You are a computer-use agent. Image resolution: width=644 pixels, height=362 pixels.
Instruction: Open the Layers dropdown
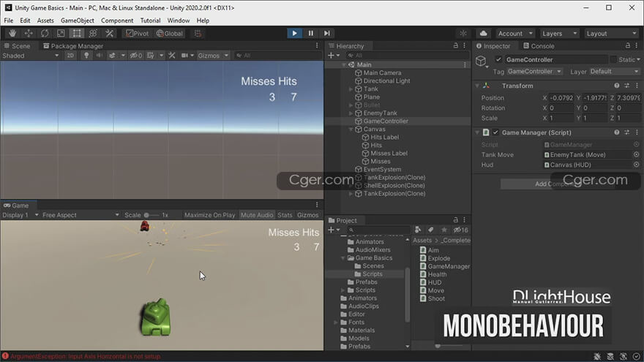pyautogui.click(x=559, y=33)
